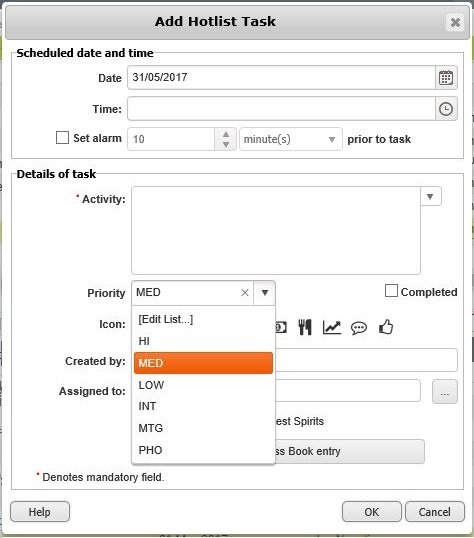474x538 pixels.
Task: Click the OK button
Action: [x=372, y=512]
